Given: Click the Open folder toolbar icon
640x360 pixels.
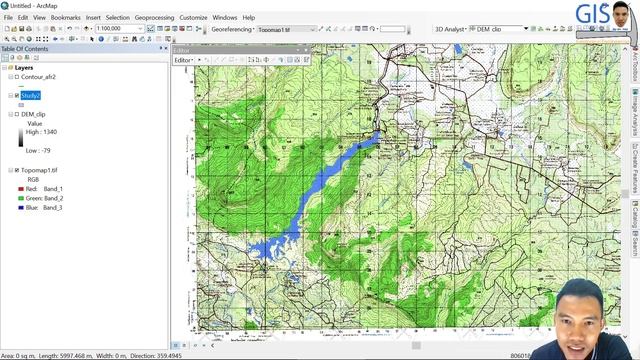Looking at the screenshot, I should (x=14, y=29).
